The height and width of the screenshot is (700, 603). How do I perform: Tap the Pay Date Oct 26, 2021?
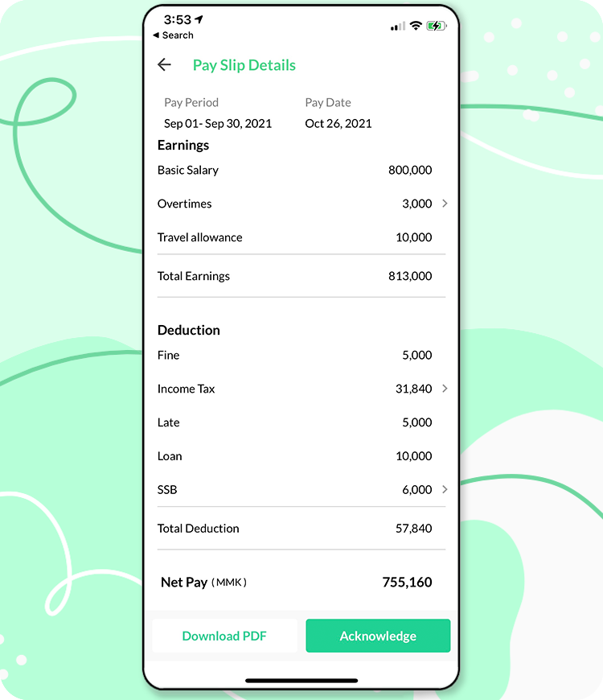[338, 124]
